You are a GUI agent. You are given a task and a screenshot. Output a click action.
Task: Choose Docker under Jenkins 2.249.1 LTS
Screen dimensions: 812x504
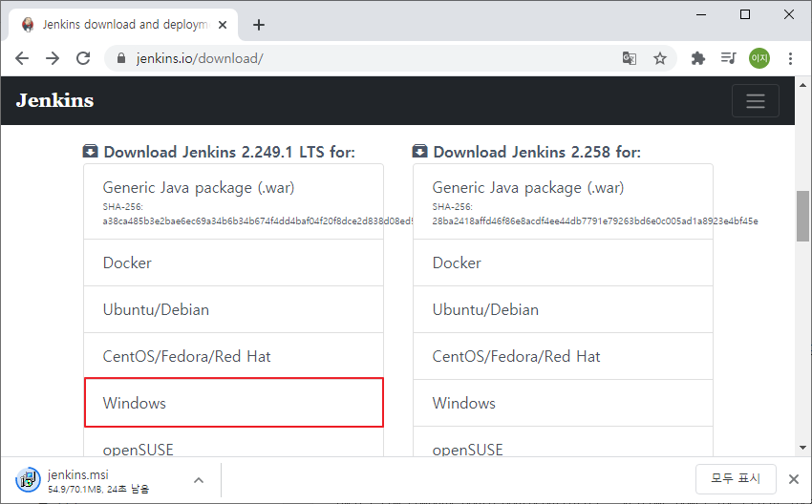pos(233,262)
